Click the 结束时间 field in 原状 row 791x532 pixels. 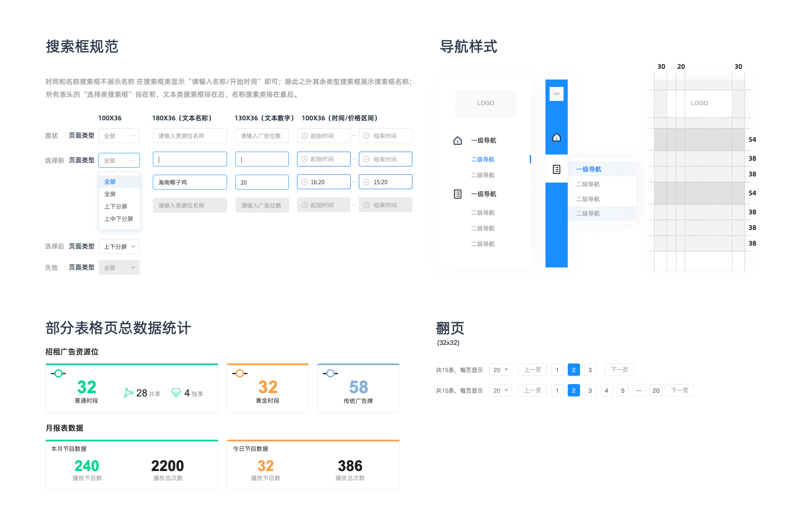[x=386, y=136]
